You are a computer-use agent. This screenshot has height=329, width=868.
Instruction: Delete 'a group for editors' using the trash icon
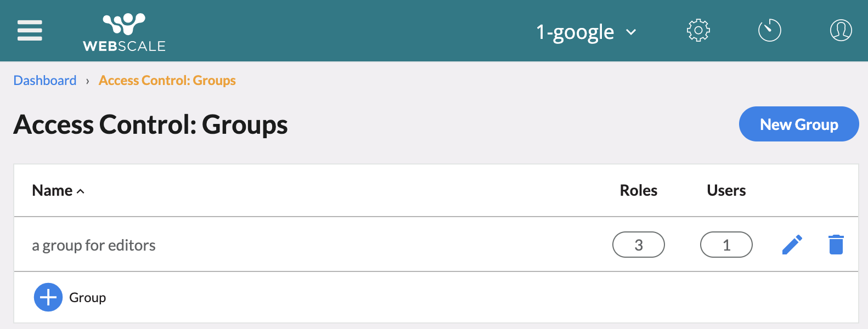coord(836,245)
